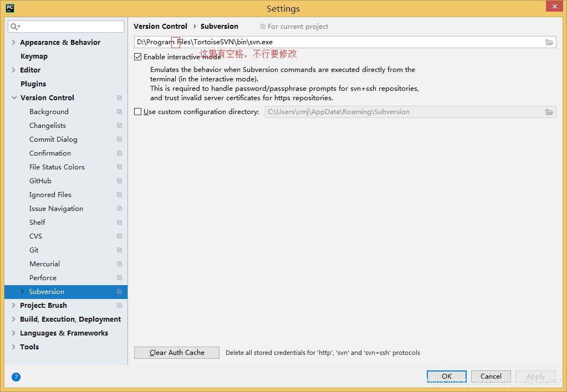Expand the Project: Brush section
Screen dimensions: 567x392
13,305
